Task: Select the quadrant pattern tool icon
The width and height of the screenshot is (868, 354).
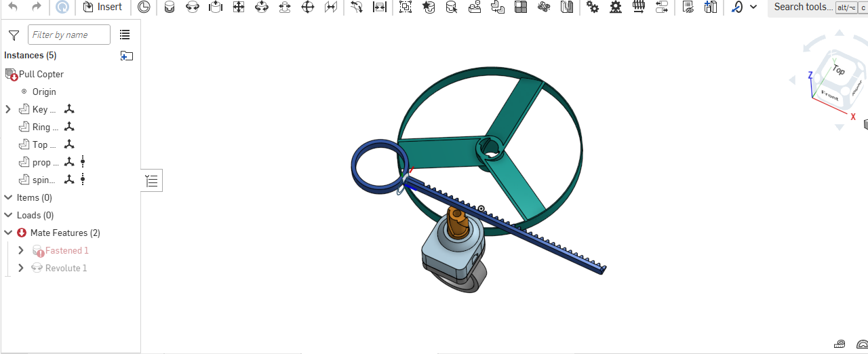Action: pyautogui.click(x=521, y=7)
